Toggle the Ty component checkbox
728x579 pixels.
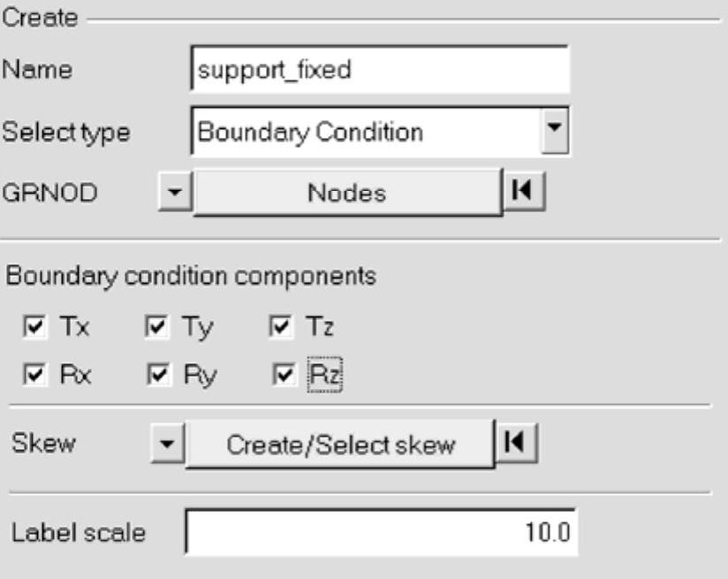tap(155, 328)
